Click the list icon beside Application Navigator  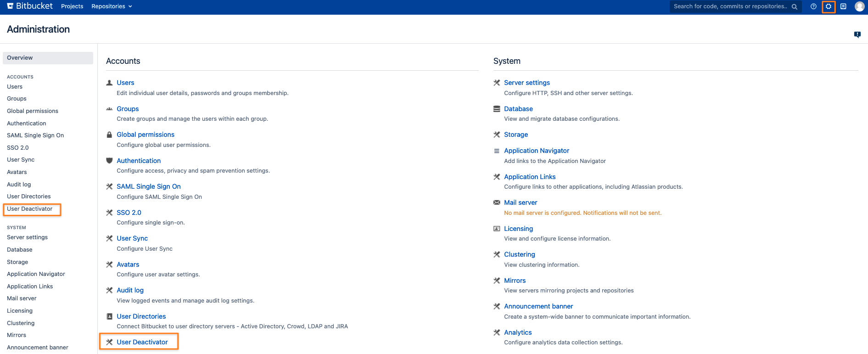pyautogui.click(x=497, y=151)
